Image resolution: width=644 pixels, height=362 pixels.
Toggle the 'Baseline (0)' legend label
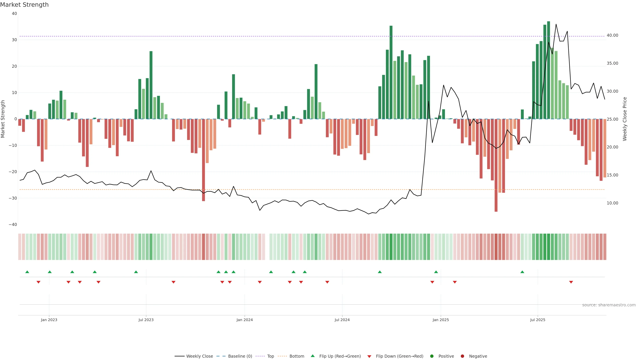coord(240,356)
